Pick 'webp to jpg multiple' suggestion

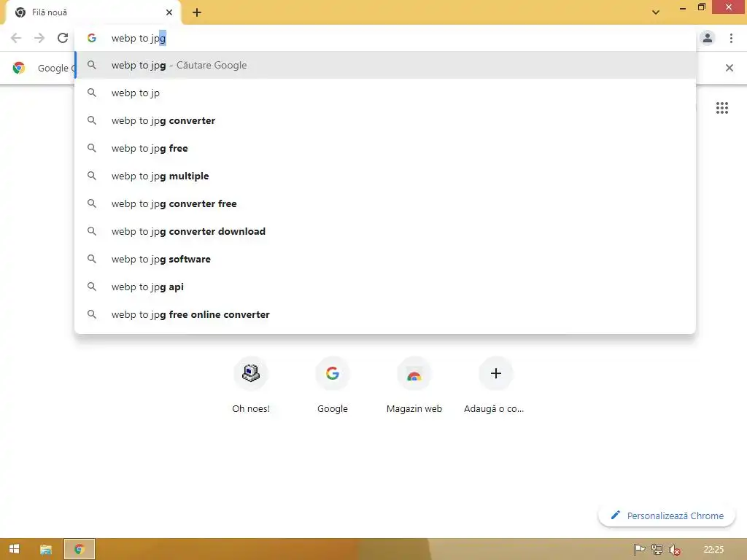385,176
